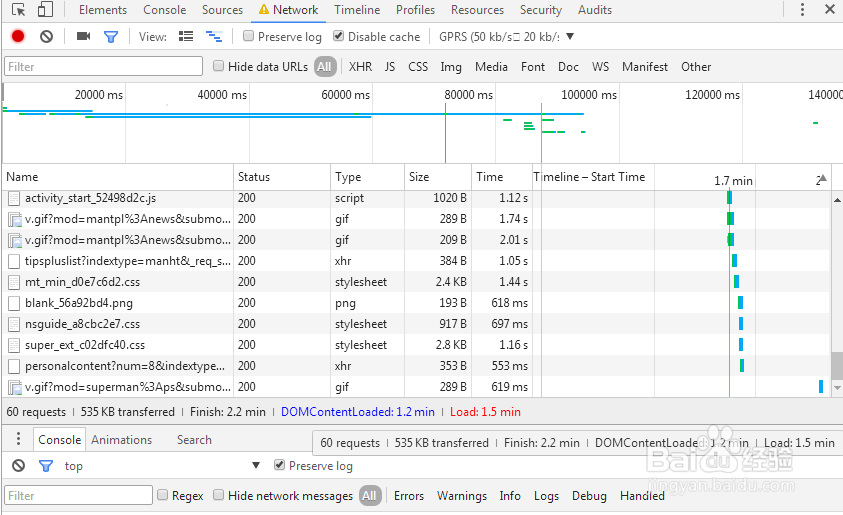Screen dimensions: 843x515
Task: Check the Hide data URLs checkbox
Action: click(x=218, y=66)
